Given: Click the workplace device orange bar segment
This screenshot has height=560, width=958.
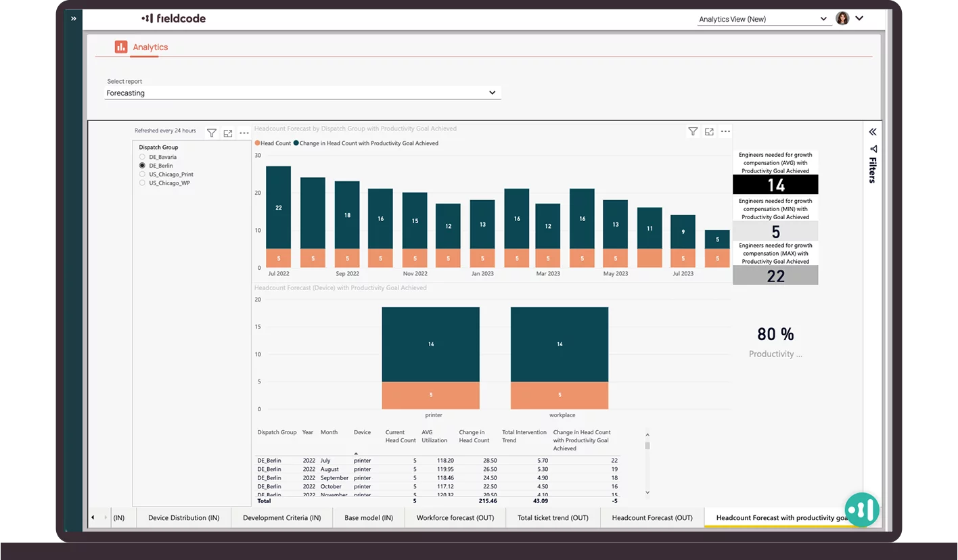Looking at the screenshot, I should [x=560, y=396].
